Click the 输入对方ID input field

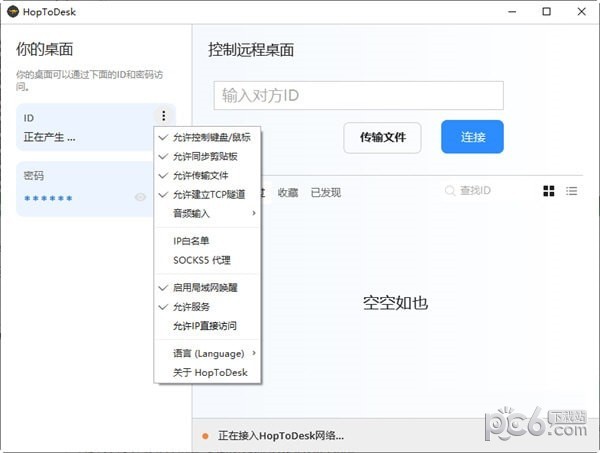tap(358, 96)
